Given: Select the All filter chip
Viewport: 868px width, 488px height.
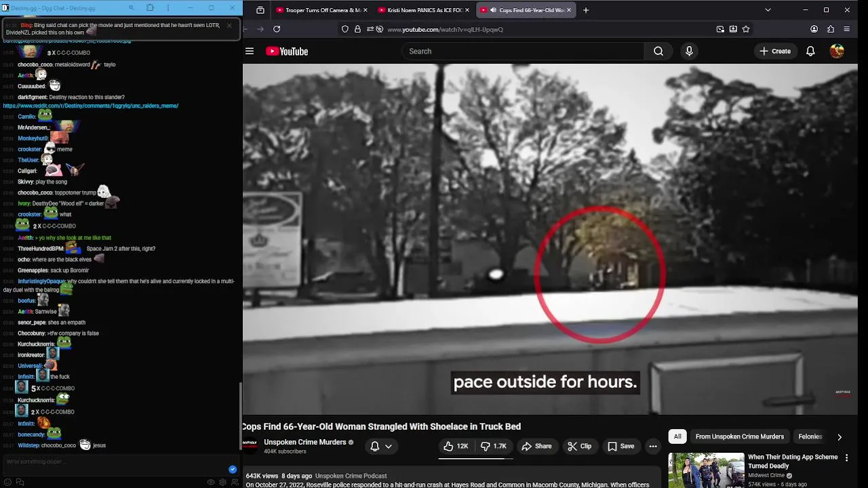Looking at the screenshot, I should pyautogui.click(x=677, y=436).
